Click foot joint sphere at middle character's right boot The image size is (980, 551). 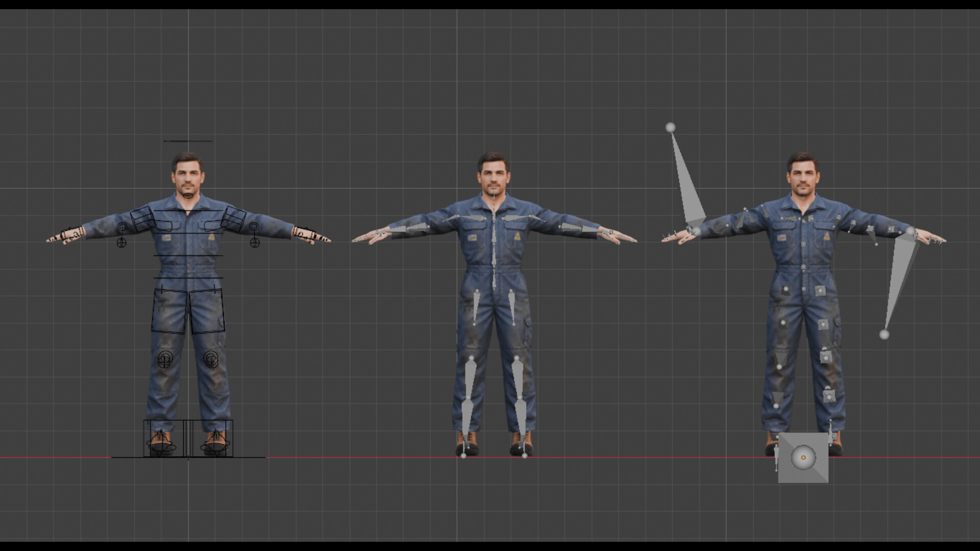pyautogui.click(x=525, y=456)
